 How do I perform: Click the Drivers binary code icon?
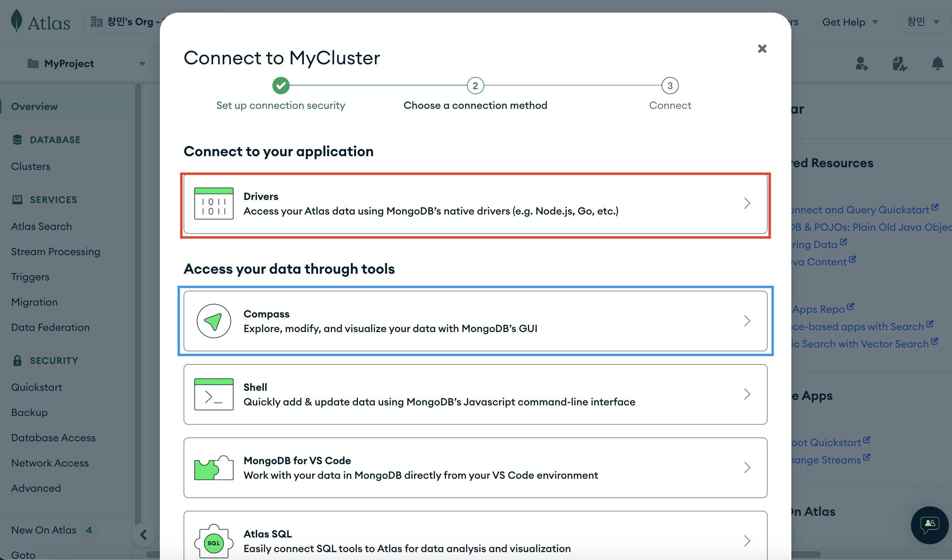(214, 203)
